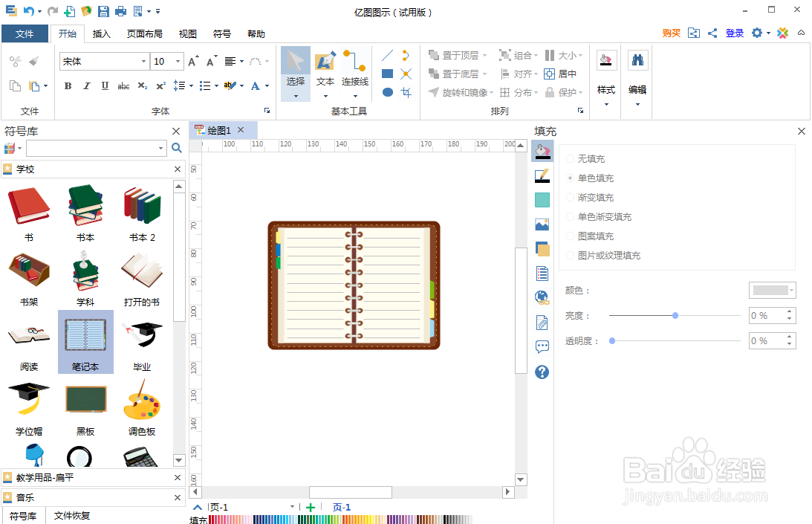
Task: Open the attachment (paperclip) panel
Action: click(x=542, y=322)
